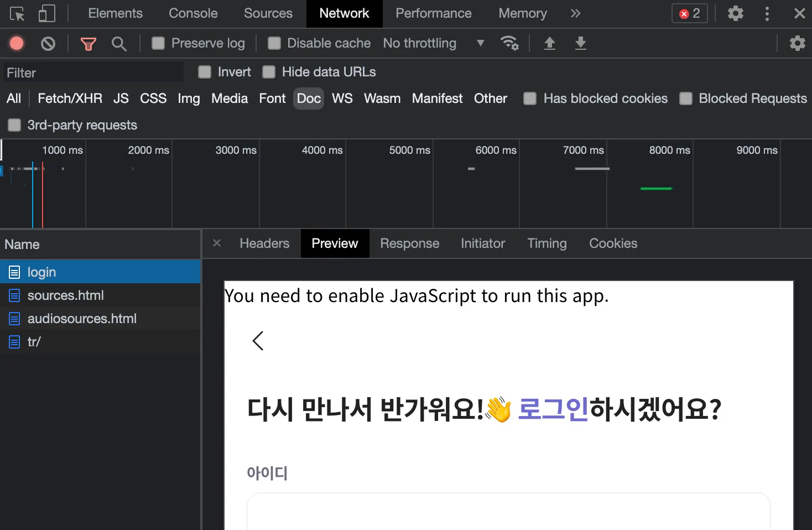Click the red record network log button

(x=16, y=43)
